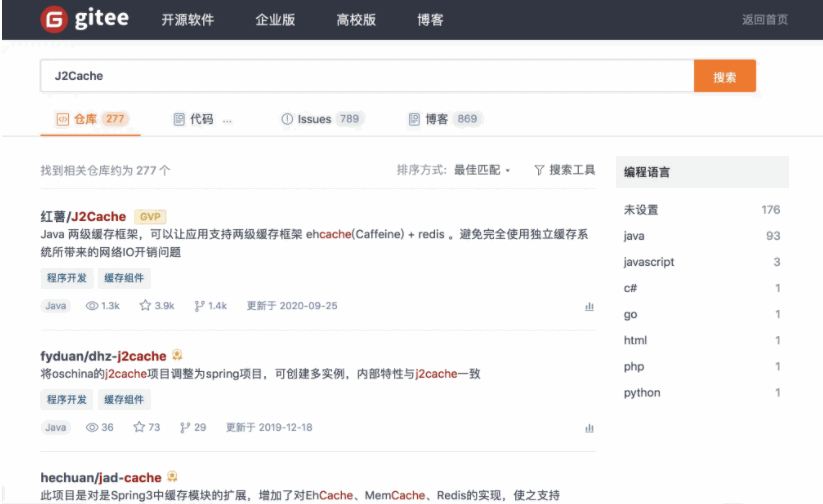Viewport: 823px width, 504px height.
Task: Click the star icon showing 73
Action: [x=139, y=427]
